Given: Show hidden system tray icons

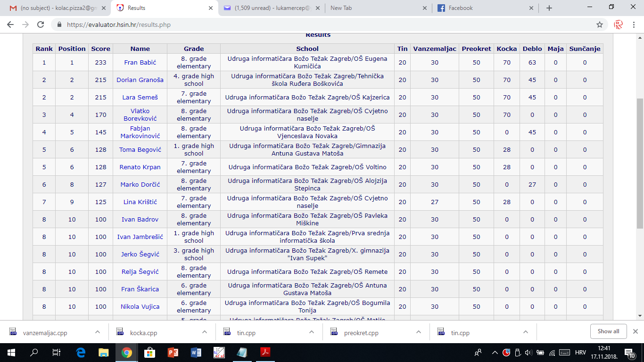Looking at the screenshot, I should (495, 352).
